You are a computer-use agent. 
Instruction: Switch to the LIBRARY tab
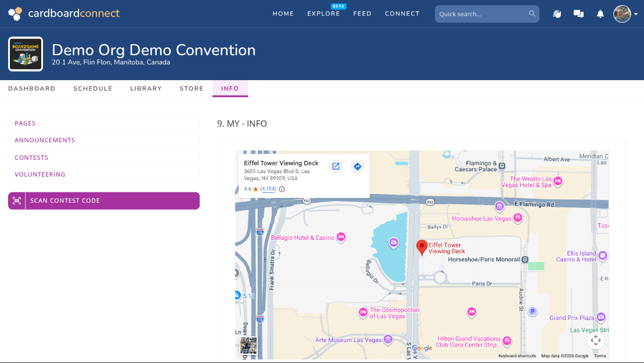coord(146,88)
